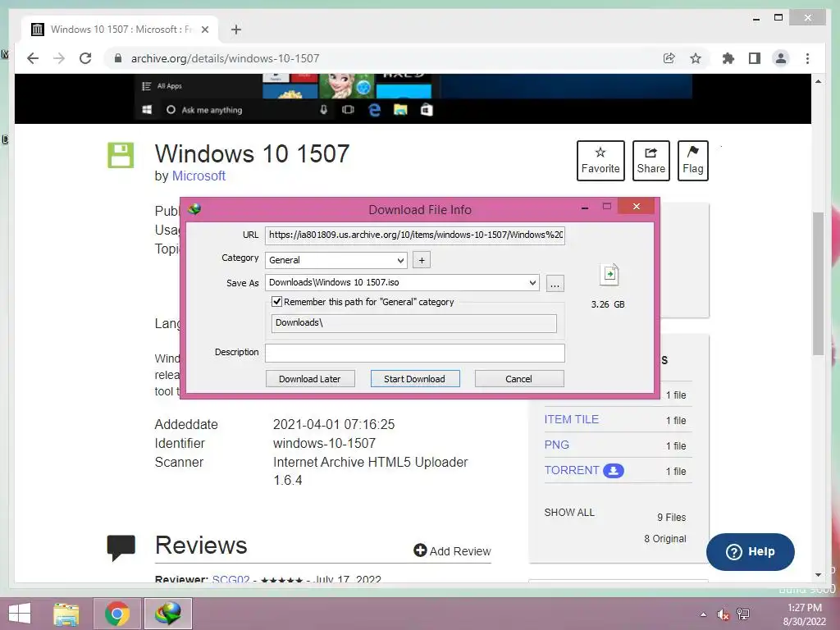Click the green floppy disk software icon

[121, 155]
